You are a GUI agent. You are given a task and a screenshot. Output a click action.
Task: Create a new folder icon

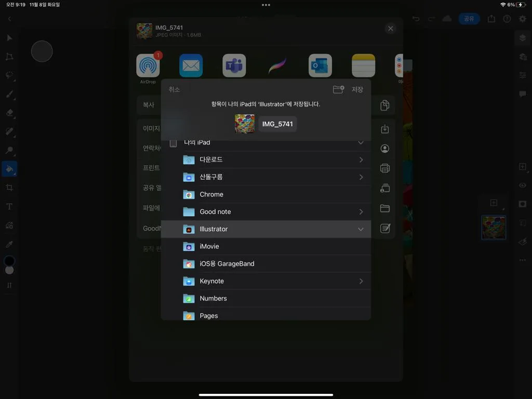click(x=338, y=89)
